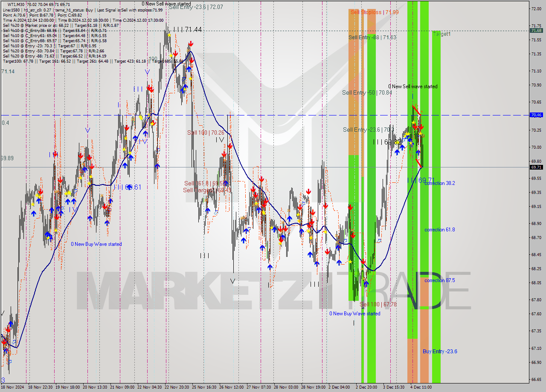Click the 72.00 price axis label
The image size is (546, 392).
(536, 9)
